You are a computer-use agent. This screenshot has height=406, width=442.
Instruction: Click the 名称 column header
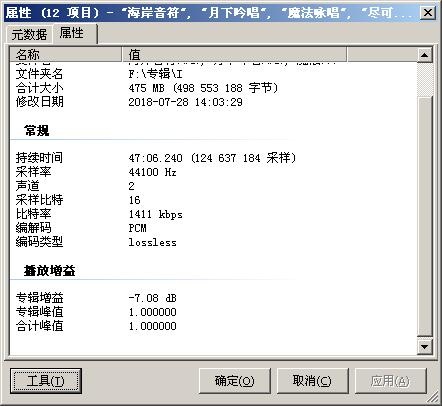tap(66, 54)
